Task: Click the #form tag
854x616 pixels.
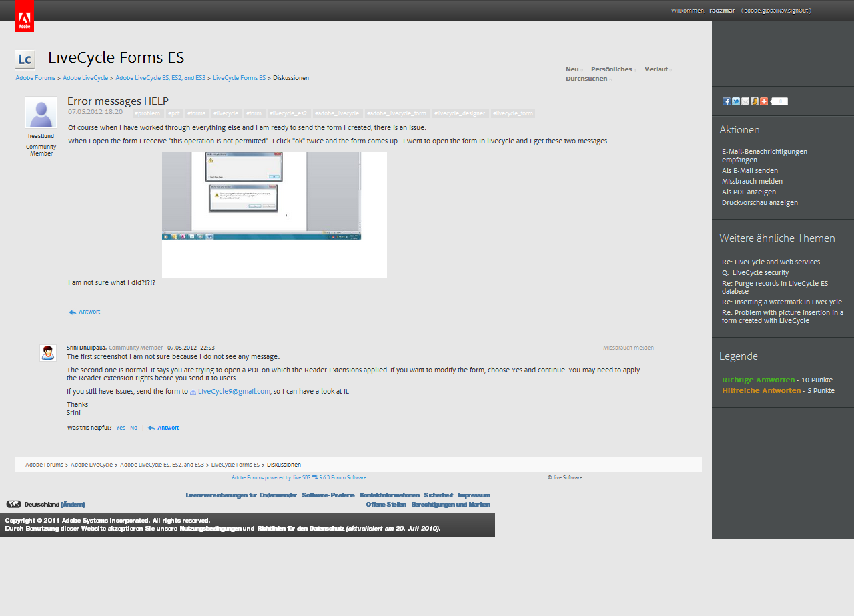Action: click(254, 113)
